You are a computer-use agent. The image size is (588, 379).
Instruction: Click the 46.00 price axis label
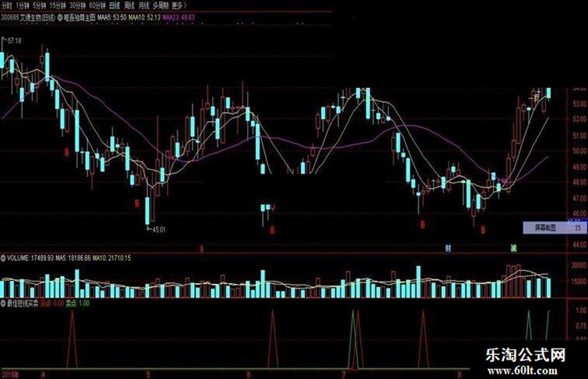[579, 213]
